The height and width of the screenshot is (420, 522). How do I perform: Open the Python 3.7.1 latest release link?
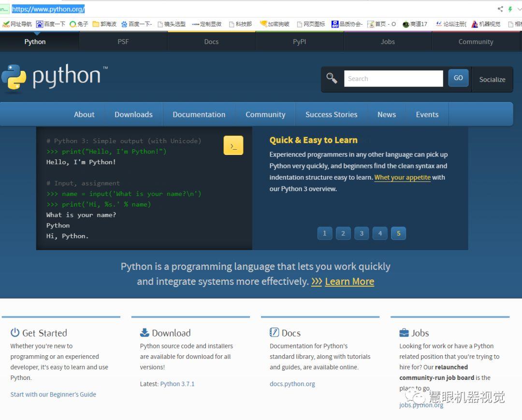pyautogui.click(x=177, y=384)
